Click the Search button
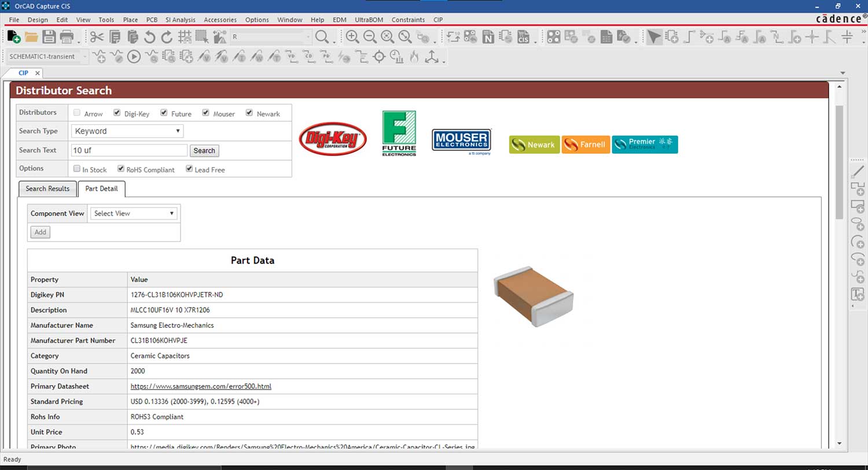Viewport: 868px width, 470px height. [204, 151]
